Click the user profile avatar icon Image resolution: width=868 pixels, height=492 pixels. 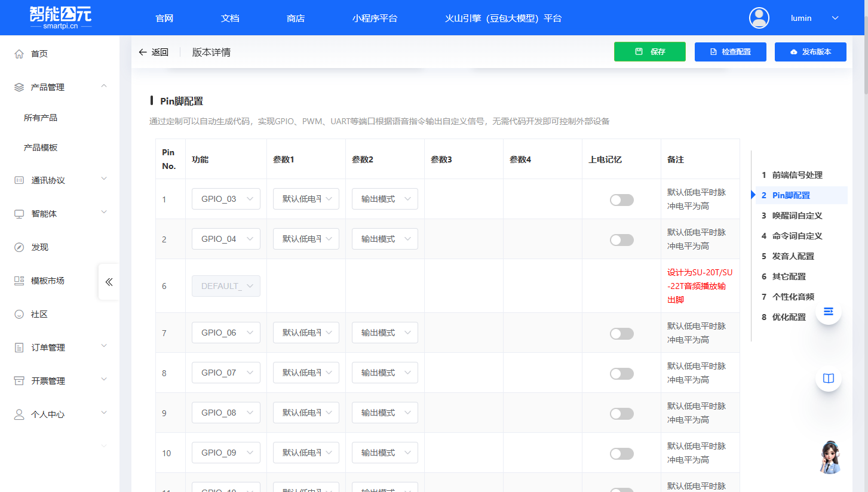(759, 18)
